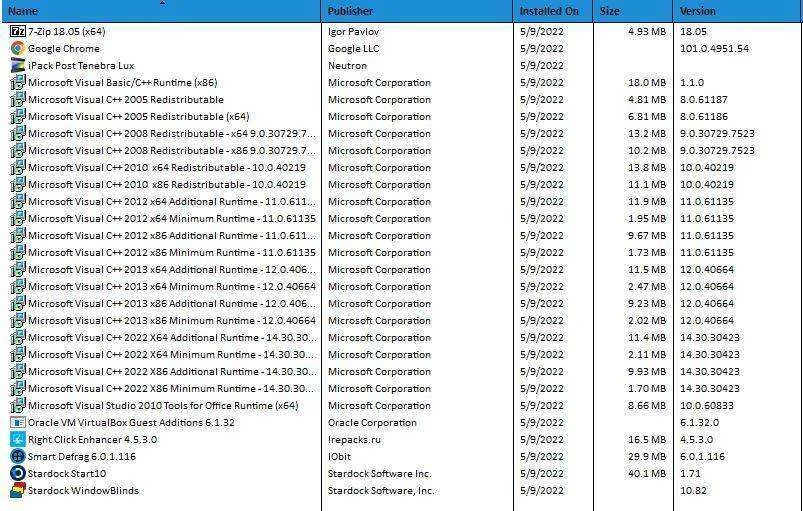Select the Stardock WindowBlinds program name
Screen dimensions: 803x511
click(x=83, y=491)
